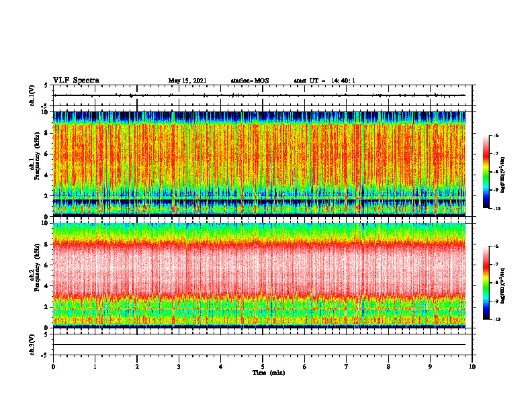The image size is (532, 411).
Task: Click the "6" kHz tick on ch.1 frequency axis
Action: [x=47, y=154]
